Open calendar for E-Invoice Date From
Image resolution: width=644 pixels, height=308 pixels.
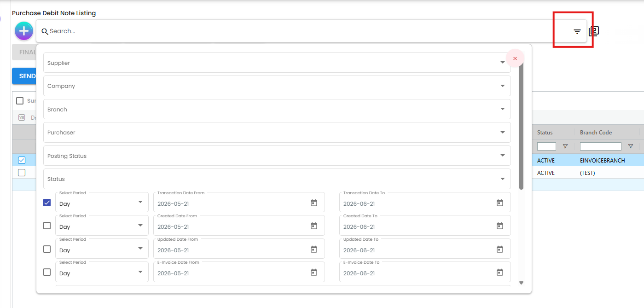pyautogui.click(x=314, y=273)
